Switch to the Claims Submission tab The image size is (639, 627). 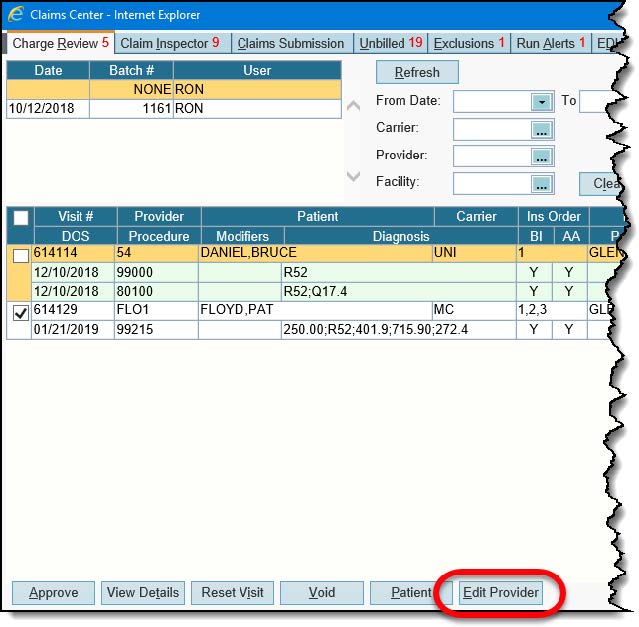(291, 43)
